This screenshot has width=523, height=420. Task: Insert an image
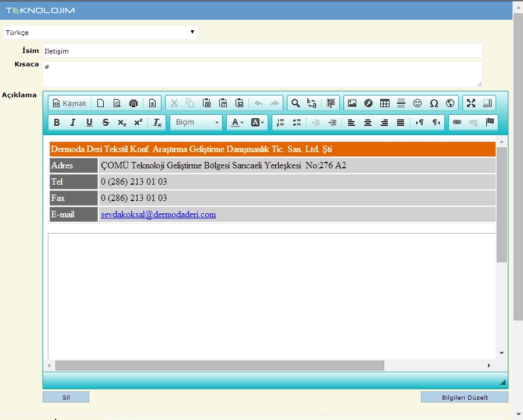352,103
